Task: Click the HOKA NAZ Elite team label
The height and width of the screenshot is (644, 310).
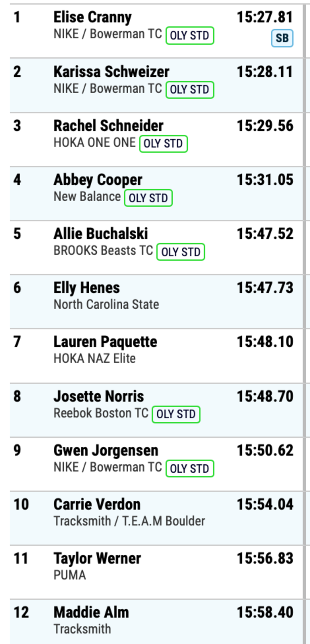Action: tap(95, 358)
